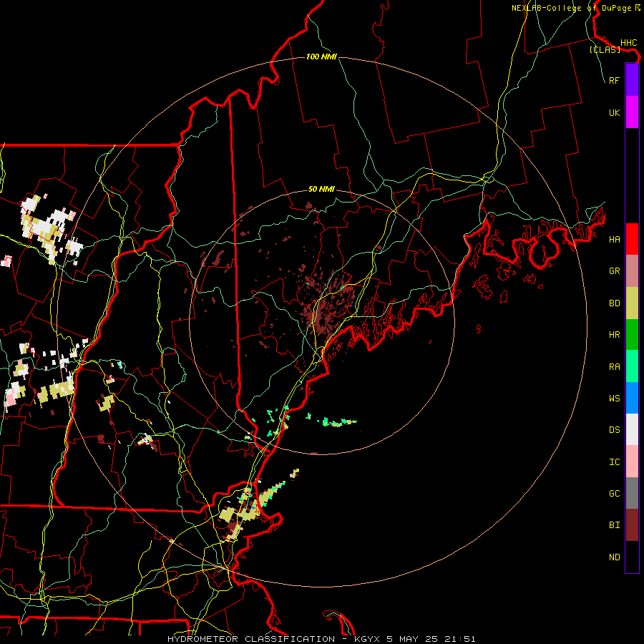644x644 pixels.
Task: Click the gray GC legend color swatch
Action: (x=632, y=493)
